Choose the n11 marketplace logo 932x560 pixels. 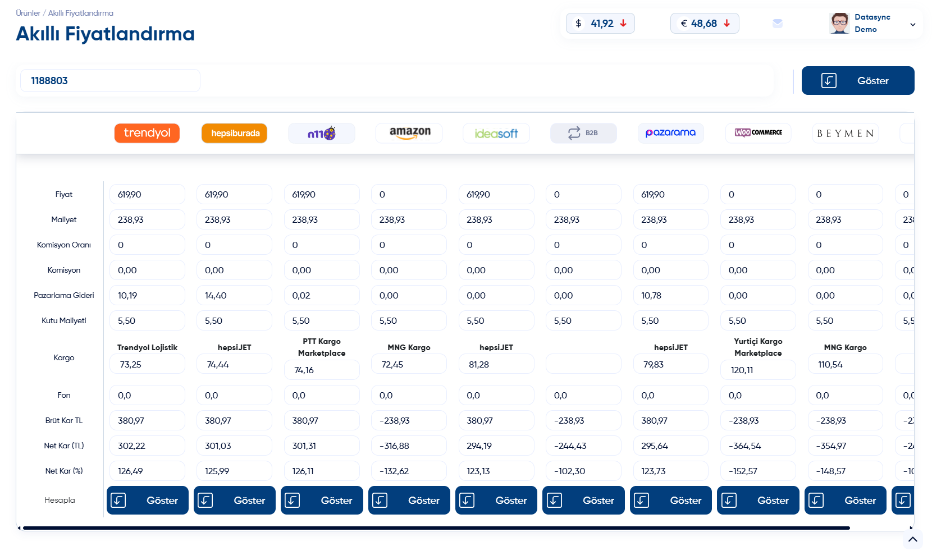pyautogui.click(x=322, y=134)
